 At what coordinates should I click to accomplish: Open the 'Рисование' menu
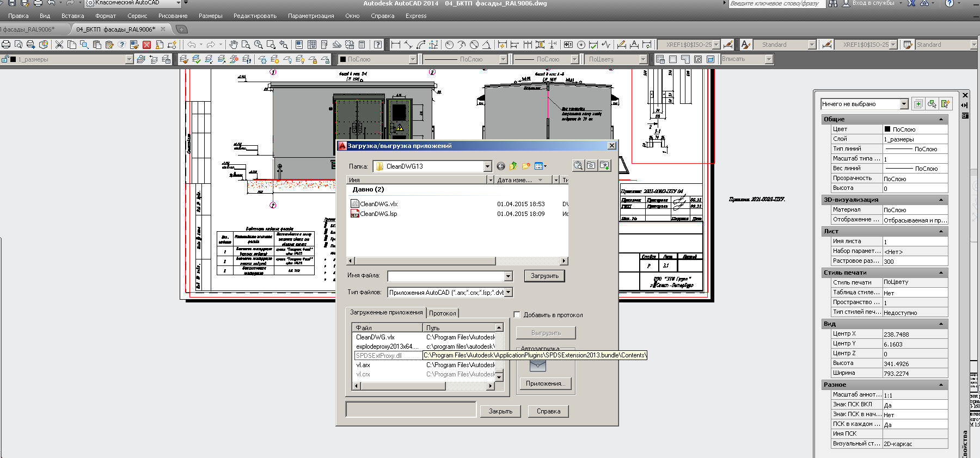[x=173, y=16]
